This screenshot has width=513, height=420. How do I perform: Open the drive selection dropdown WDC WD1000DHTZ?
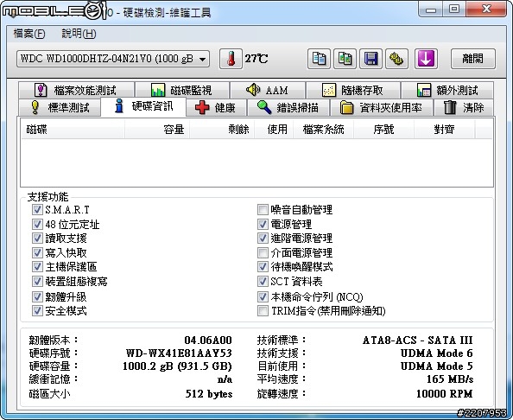[x=113, y=59]
